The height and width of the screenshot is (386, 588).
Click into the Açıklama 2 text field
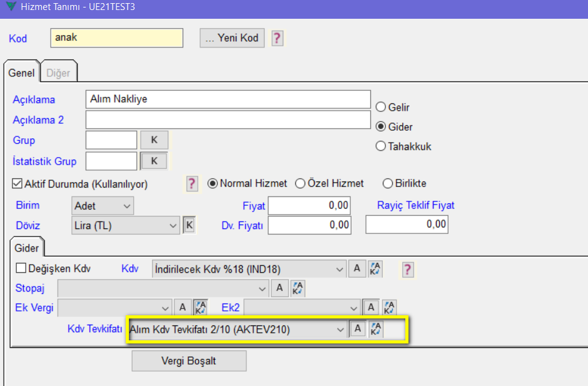pyautogui.click(x=228, y=119)
